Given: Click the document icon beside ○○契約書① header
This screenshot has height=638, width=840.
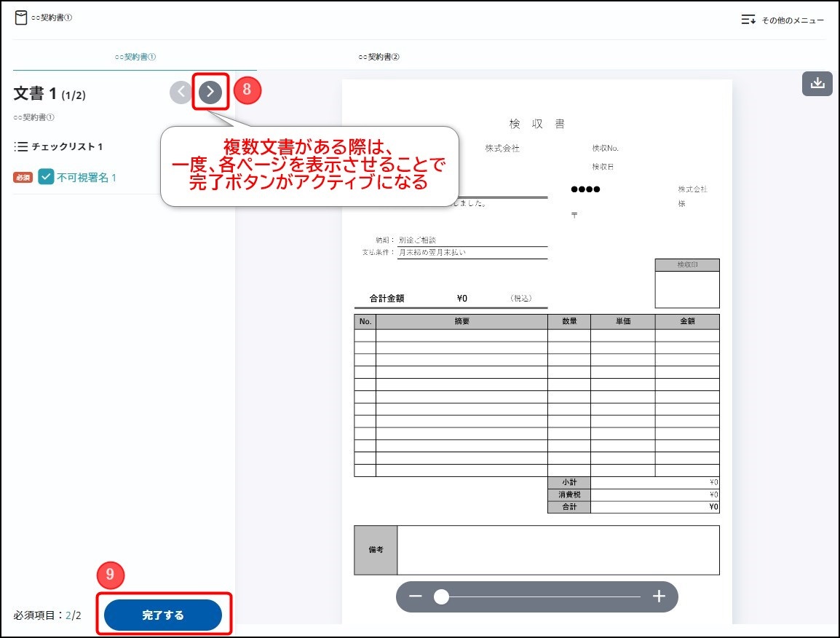Looking at the screenshot, I should coord(21,17).
